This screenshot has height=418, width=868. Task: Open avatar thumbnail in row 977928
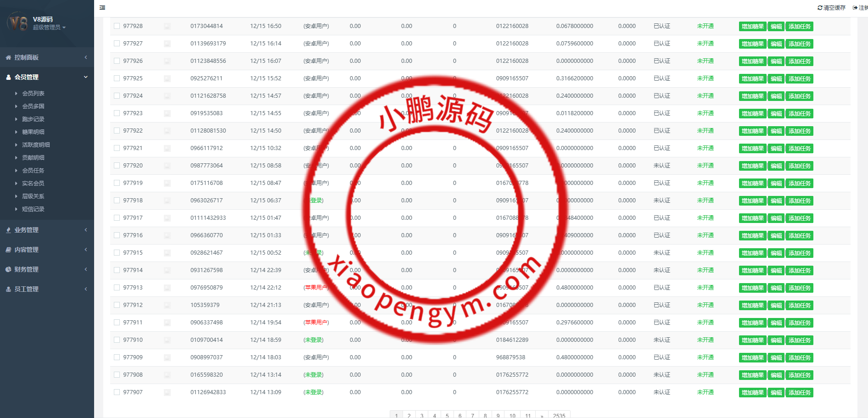click(167, 27)
